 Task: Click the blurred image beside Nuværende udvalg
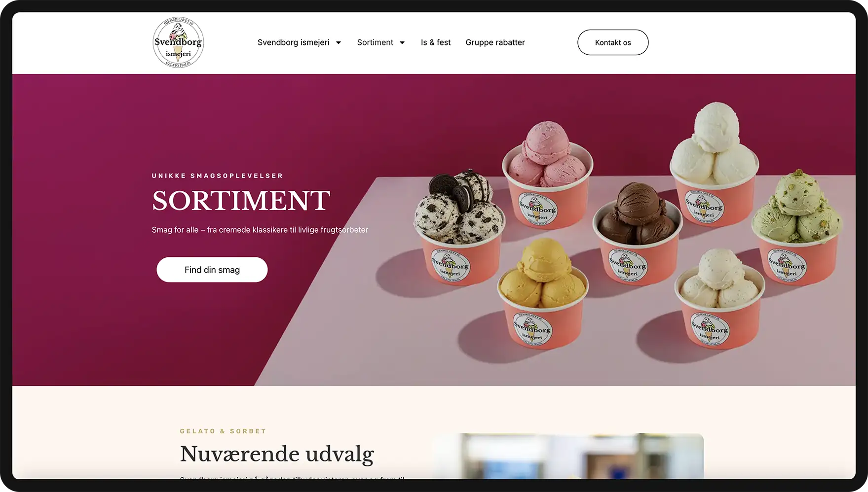pyautogui.click(x=568, y=456)
